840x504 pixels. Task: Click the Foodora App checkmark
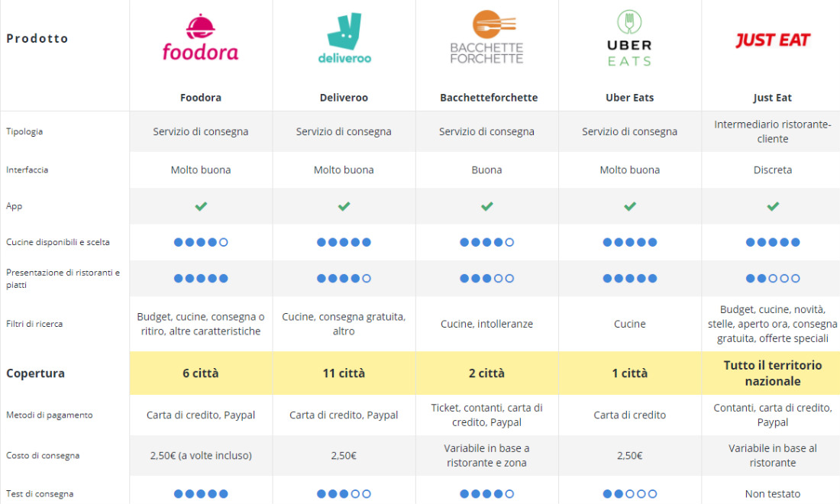click(x=201, y=206)
